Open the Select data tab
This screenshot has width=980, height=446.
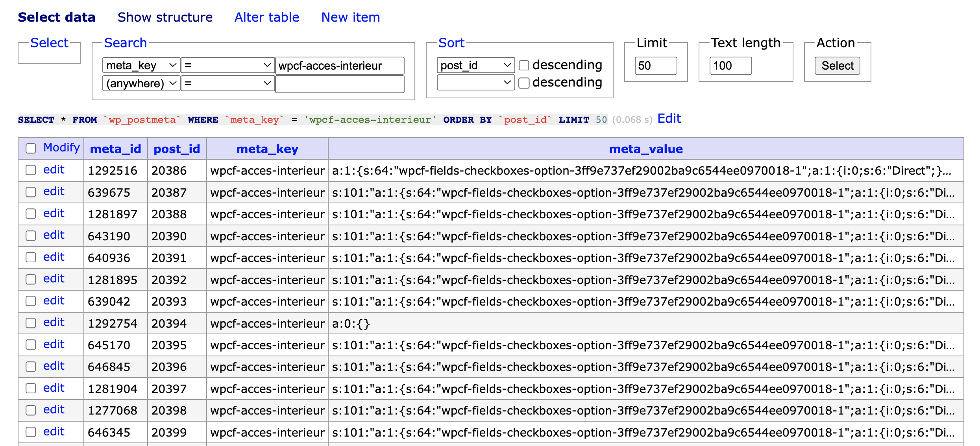pyautogui.click(x=57, y=17)
